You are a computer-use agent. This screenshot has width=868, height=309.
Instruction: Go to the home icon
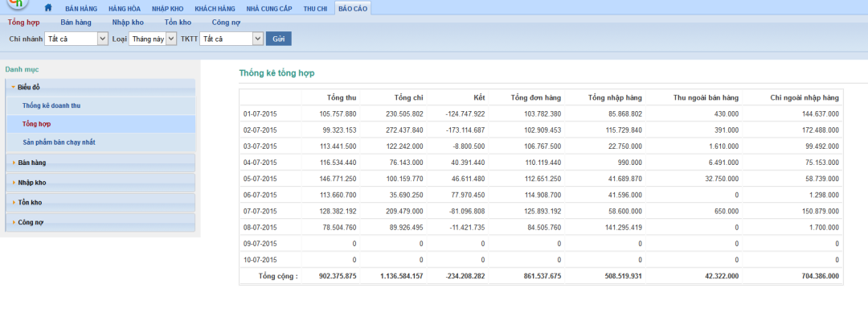48,8
